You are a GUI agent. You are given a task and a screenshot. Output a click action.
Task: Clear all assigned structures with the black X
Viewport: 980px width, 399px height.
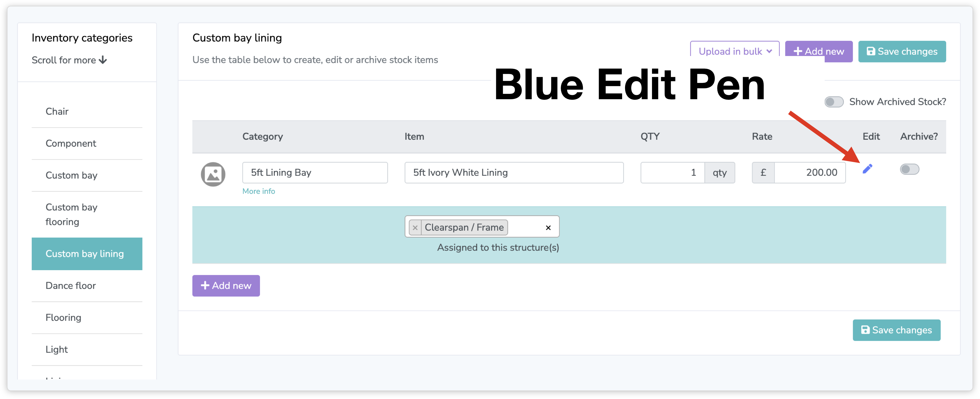point(548,228)
